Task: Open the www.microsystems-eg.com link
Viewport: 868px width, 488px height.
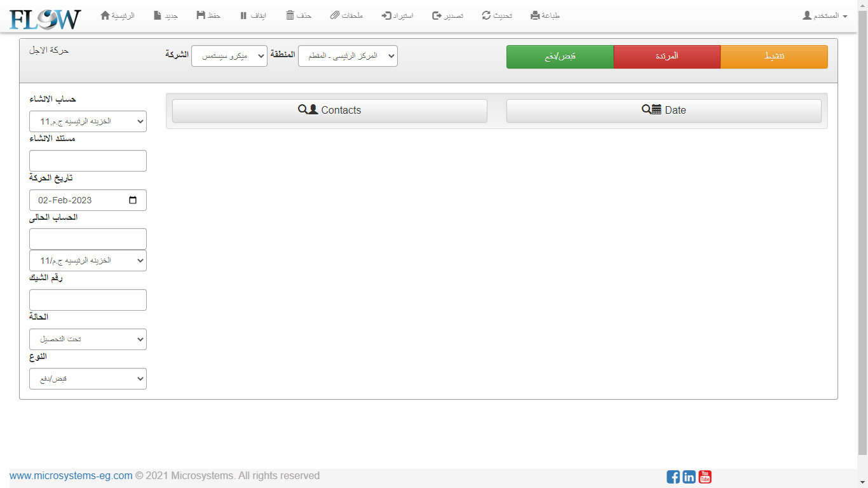Action: tap(71, 476)
